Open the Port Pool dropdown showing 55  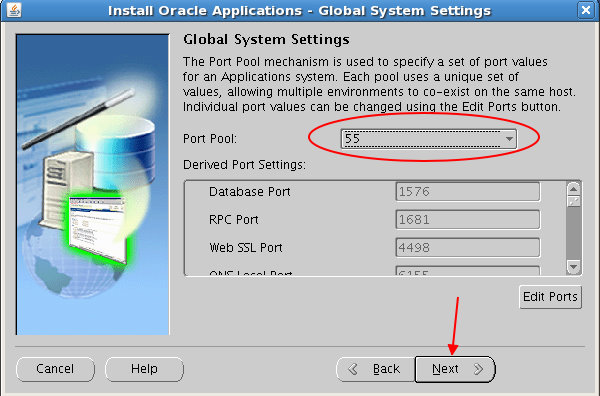(x=429, y=139)
